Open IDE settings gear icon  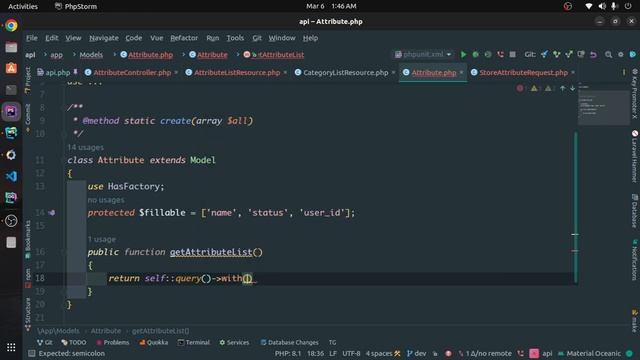tap(620, 54)
